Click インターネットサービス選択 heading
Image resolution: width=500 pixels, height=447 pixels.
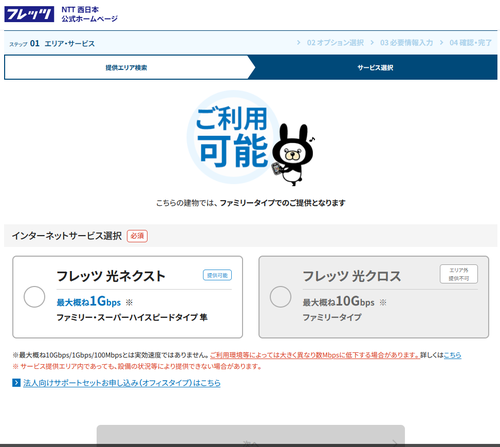[x=67, y=236]
